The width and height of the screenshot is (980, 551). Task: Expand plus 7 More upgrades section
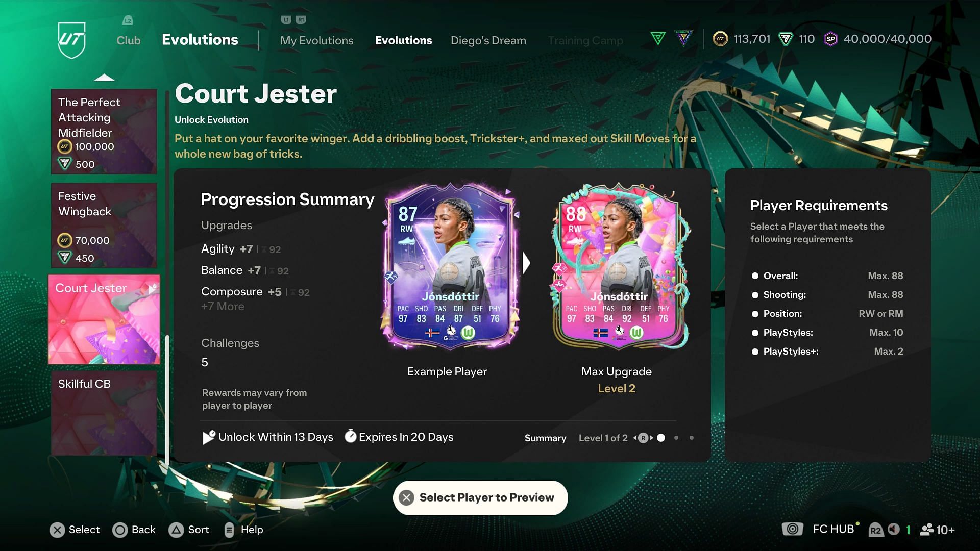tap(222, 306)
